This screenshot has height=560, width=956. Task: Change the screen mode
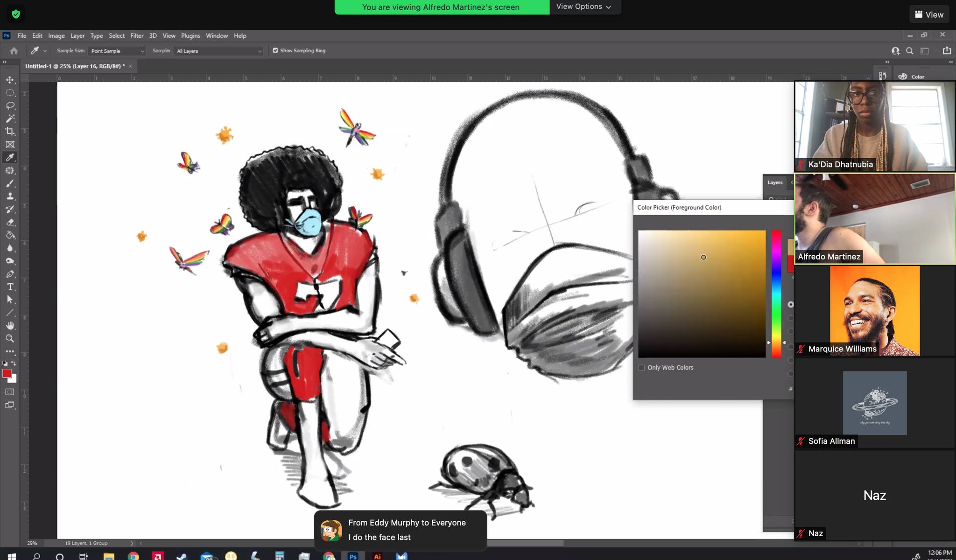pyautogui.click(x=10, y=405)
